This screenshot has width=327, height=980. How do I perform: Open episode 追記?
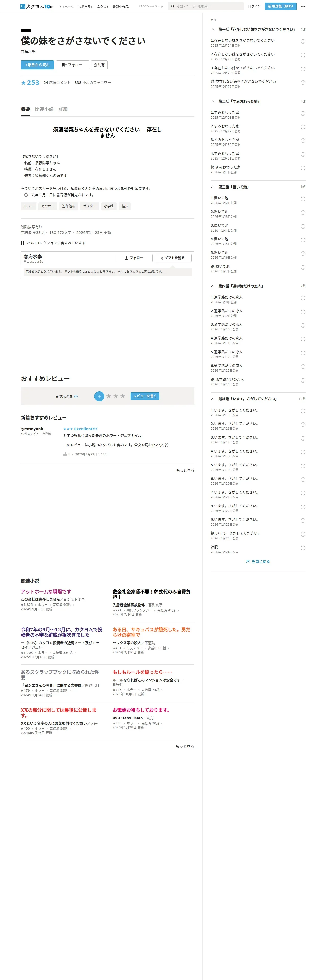coord(214,547)
